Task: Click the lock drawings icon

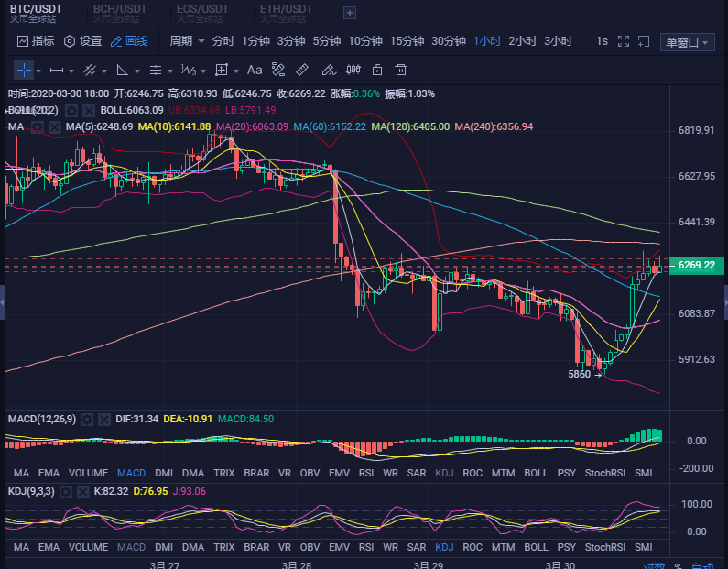Action: pos(377,70)
